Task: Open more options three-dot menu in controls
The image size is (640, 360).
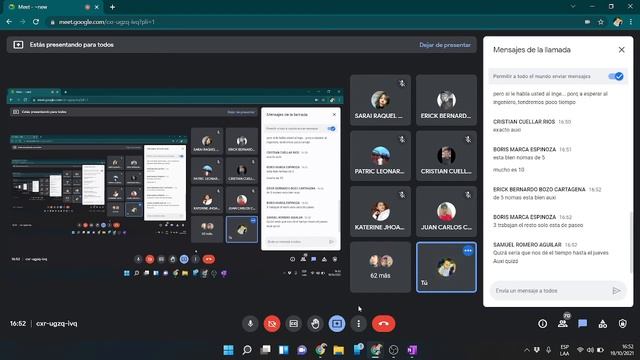Action: pyautogui.click(x=358, y=324)
